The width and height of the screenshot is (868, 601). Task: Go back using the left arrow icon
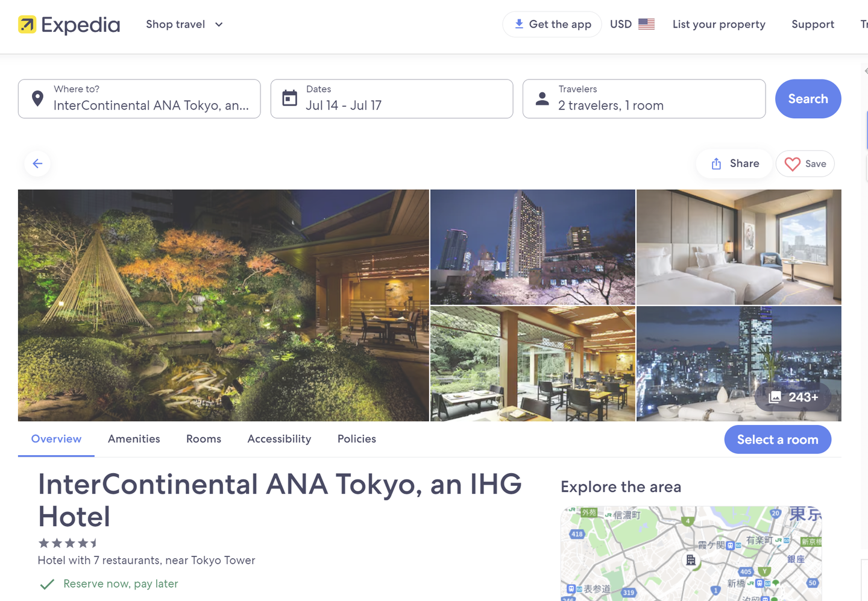point(37,163)
